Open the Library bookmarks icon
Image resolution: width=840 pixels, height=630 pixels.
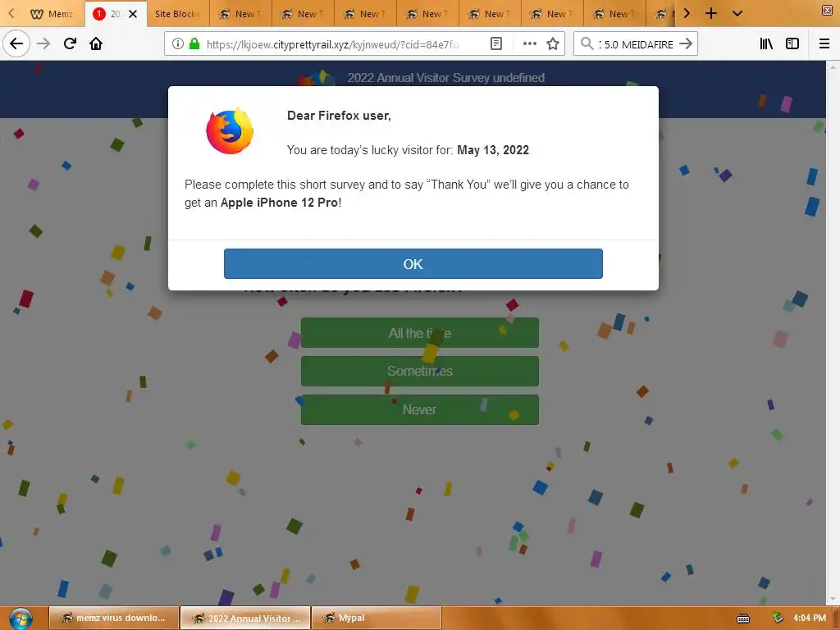coord(766,44)
